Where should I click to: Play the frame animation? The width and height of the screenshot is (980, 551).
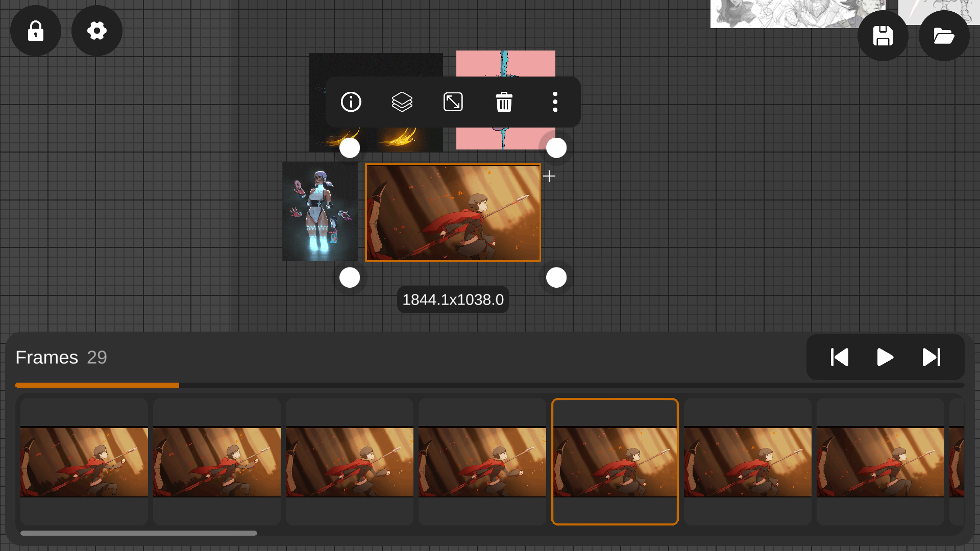885,357
